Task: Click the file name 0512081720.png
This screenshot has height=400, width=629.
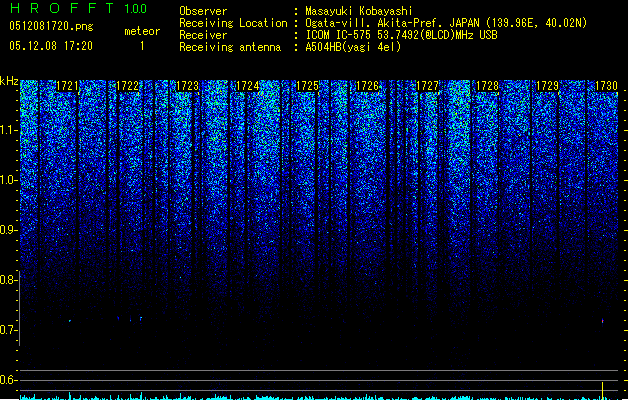Action: (x=51, y=26)
